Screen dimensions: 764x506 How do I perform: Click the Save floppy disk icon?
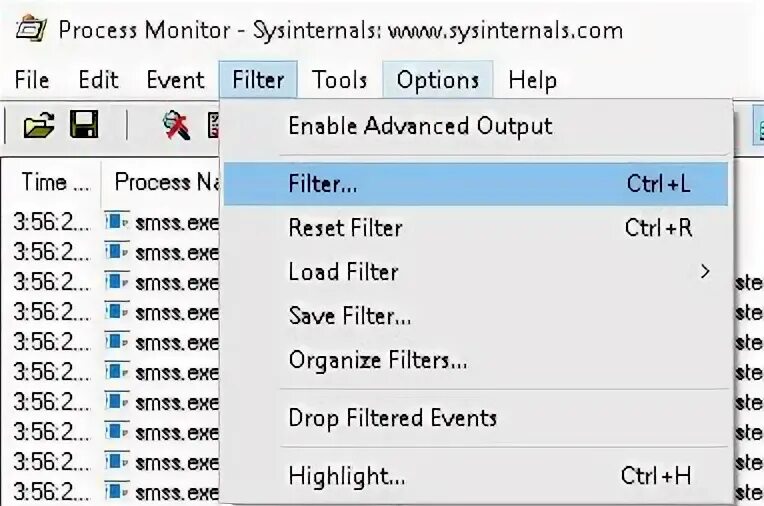84,126
